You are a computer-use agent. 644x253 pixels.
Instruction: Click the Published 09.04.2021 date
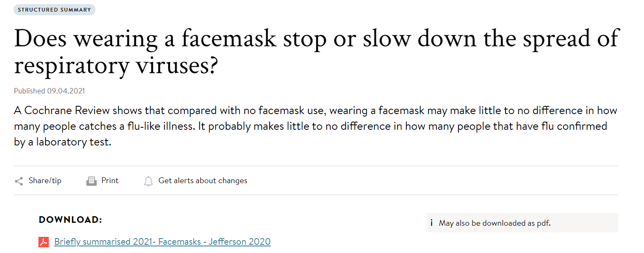point(50,91)
